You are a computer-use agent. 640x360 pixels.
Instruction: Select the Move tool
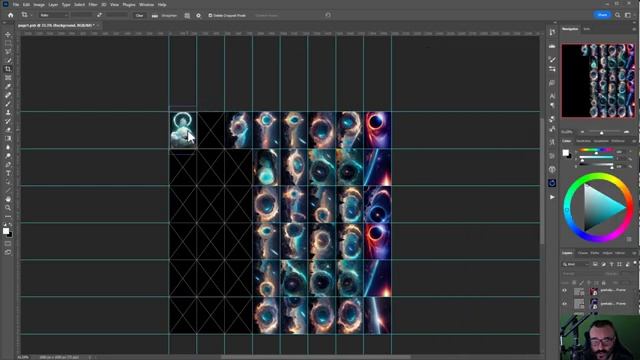[x=8, y=35]
